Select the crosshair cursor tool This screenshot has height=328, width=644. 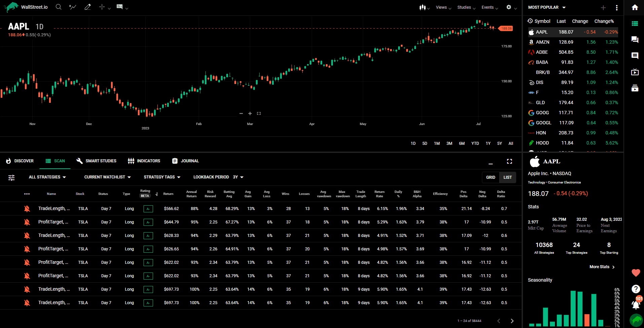pos(102,7)
